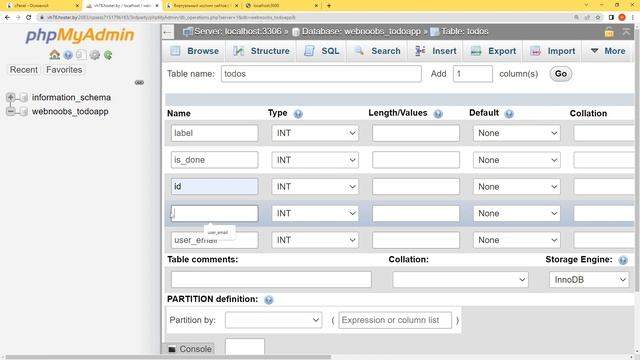Switch to the SQL tab

click(322, 51)
